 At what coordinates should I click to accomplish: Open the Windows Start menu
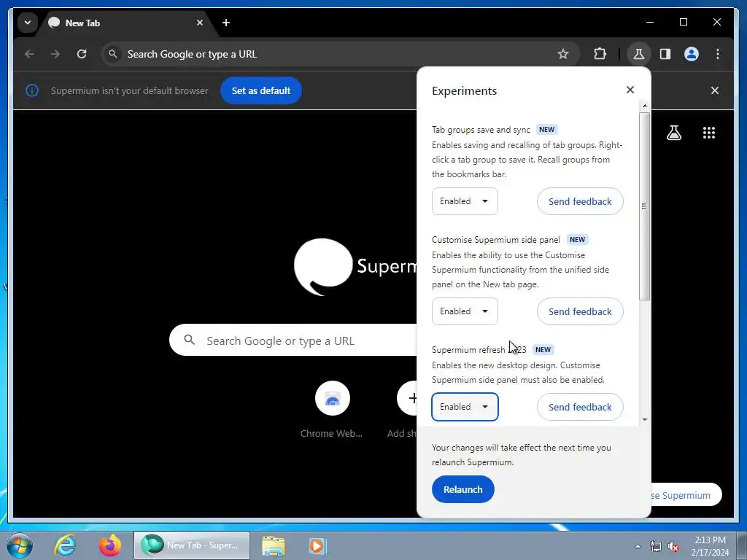click(19, 545)
